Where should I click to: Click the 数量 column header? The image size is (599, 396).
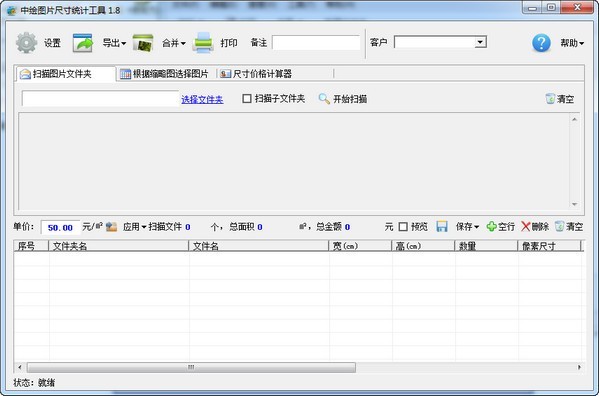[486, 246]
